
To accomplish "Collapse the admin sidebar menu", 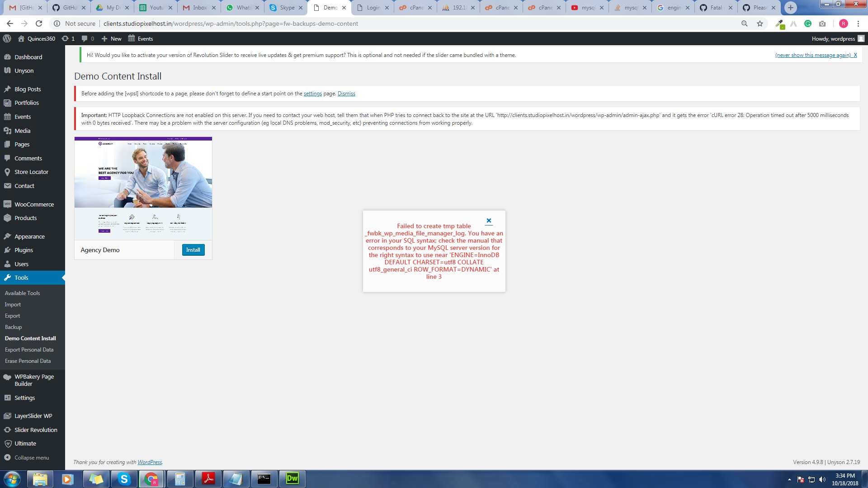I will pos(32,457).
